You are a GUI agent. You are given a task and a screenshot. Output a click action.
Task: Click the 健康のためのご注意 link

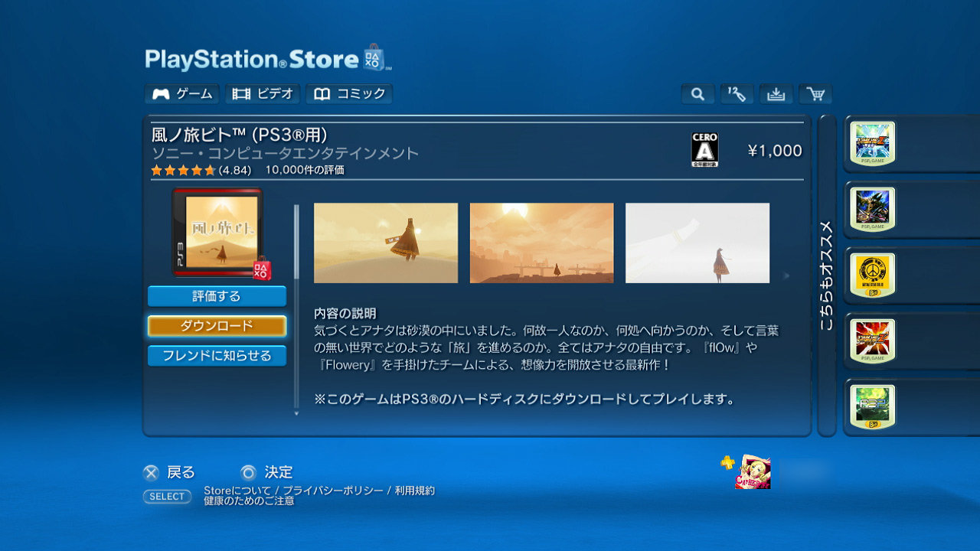(x=249, y=501)
